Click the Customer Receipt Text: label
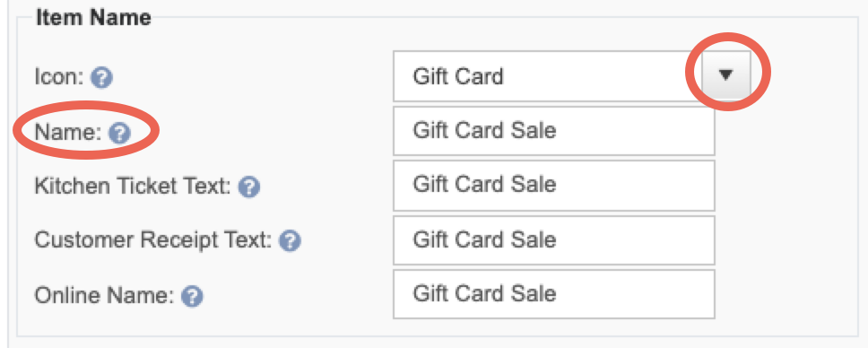868x348 pixels. click(152, 240)
